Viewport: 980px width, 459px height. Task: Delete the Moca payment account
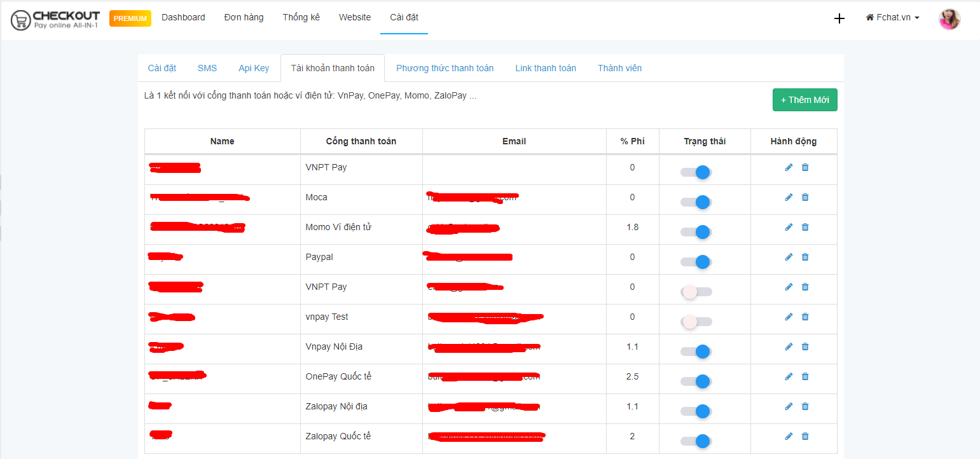point(805,197)
